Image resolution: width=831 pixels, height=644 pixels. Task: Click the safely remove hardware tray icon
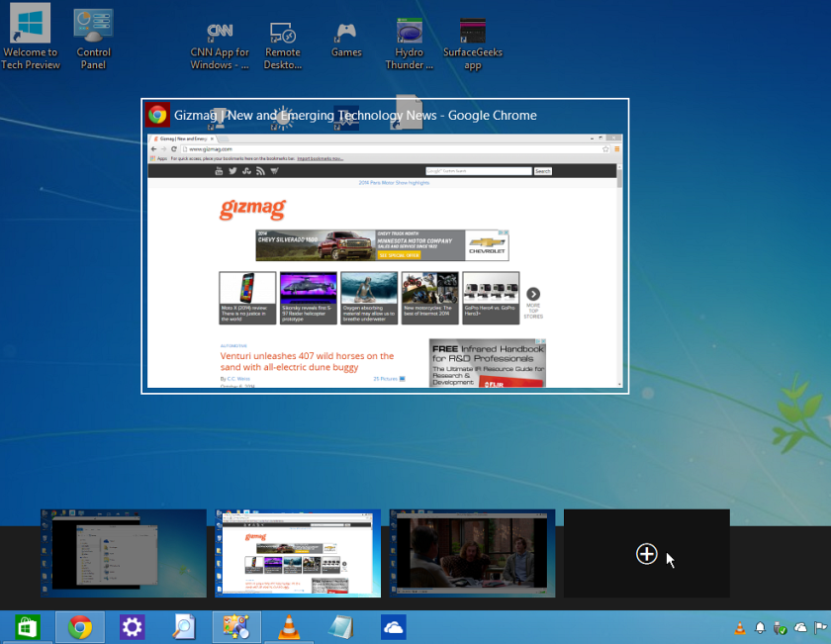[x=780, y=628]
